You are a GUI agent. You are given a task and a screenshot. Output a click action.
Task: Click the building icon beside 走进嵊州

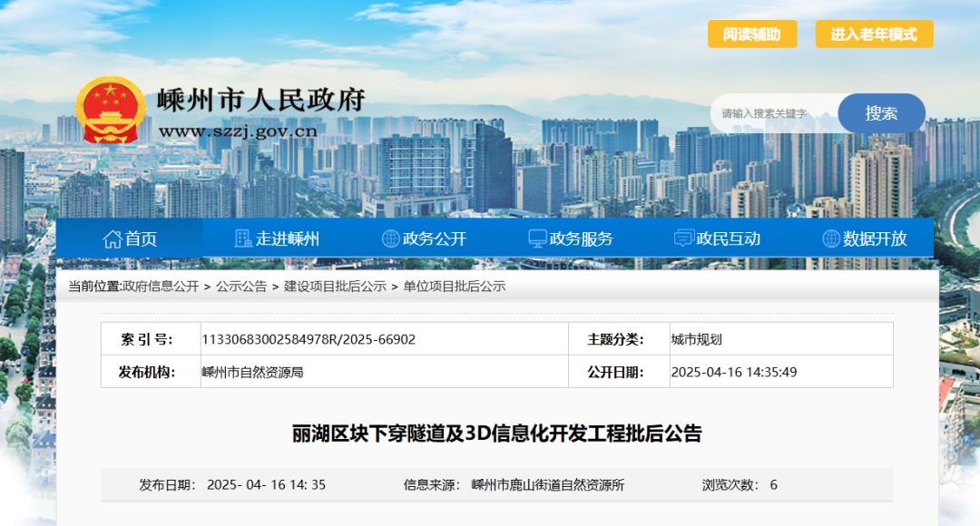[x=243, y=239]
